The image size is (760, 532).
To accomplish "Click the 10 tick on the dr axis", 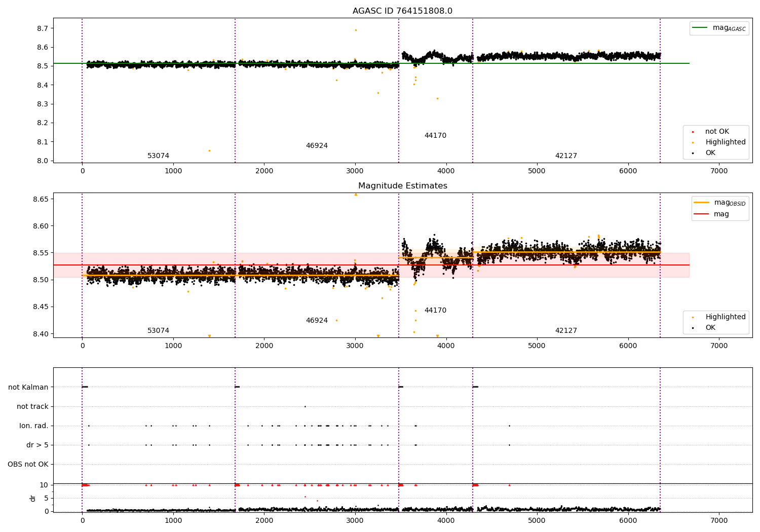I will [44, 485].
